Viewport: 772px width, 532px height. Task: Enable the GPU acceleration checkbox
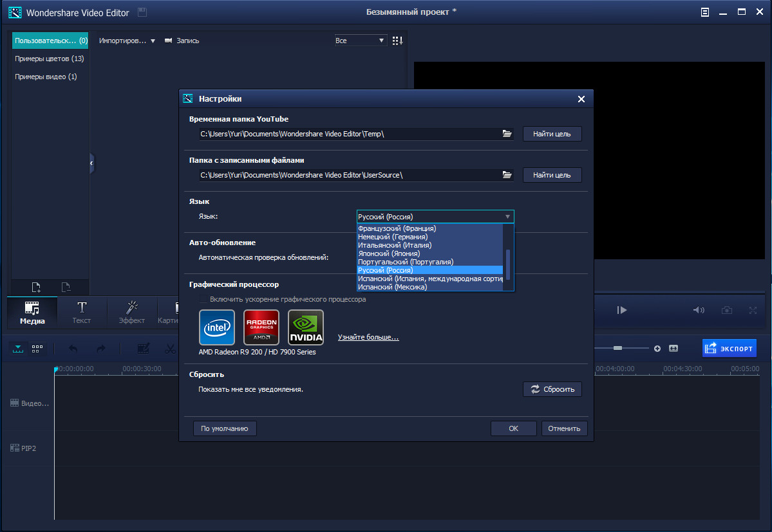coord(203,300)
